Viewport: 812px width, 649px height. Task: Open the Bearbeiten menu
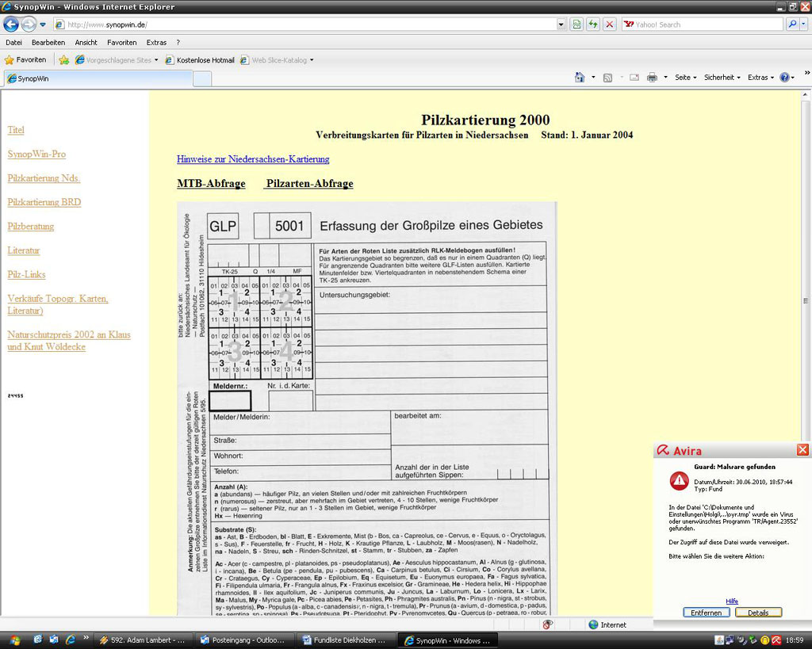(48, 42)
